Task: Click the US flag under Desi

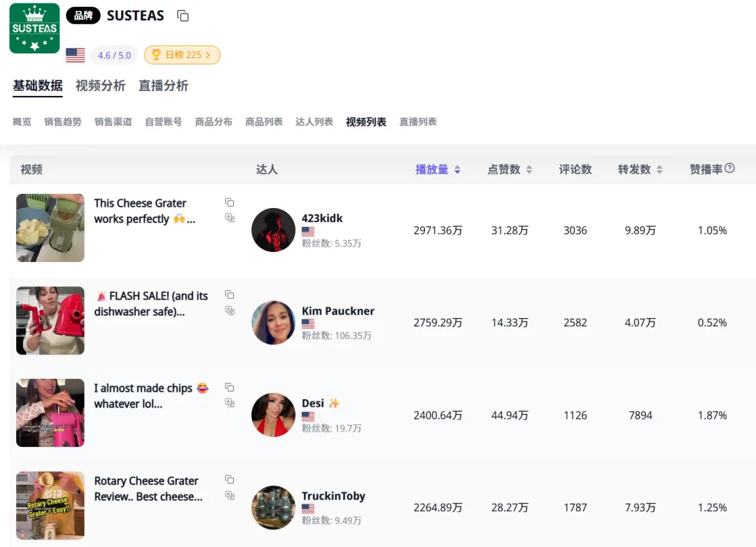Action: pyautogui.click(x=308, y=416)
